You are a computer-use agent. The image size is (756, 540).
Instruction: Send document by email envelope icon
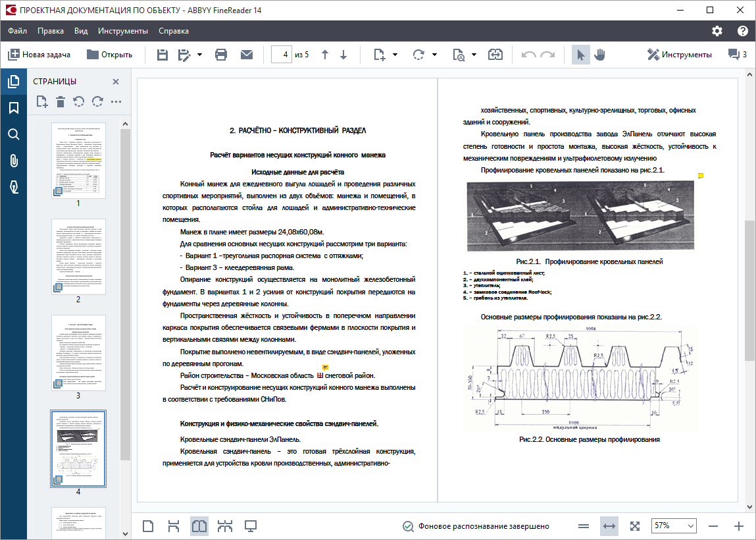(x=246, y=55)
